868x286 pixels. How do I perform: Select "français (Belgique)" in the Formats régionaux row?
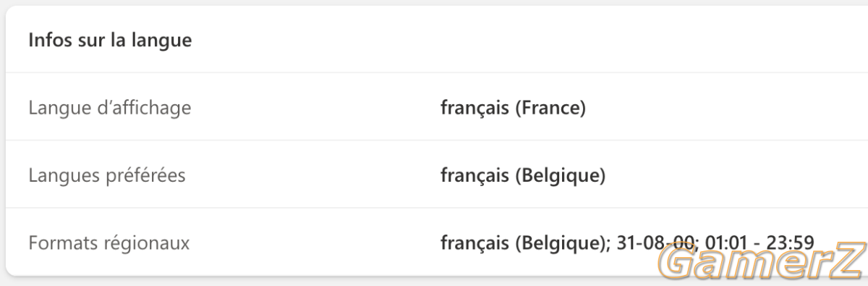524,243
